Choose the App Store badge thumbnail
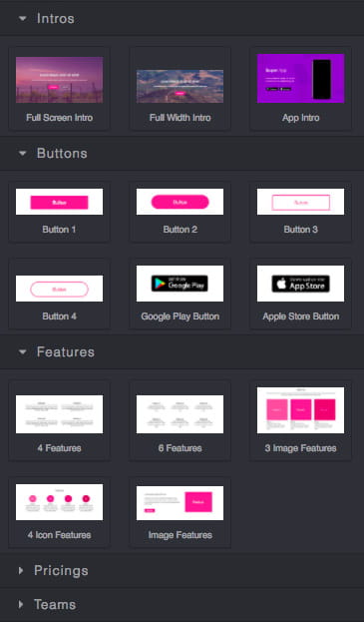 (x=300, y=284)
